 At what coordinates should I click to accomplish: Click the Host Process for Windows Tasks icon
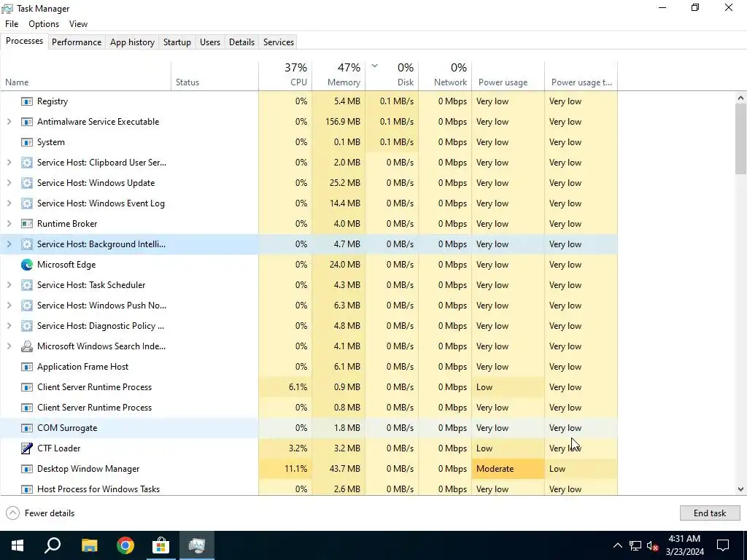point(27,489)
